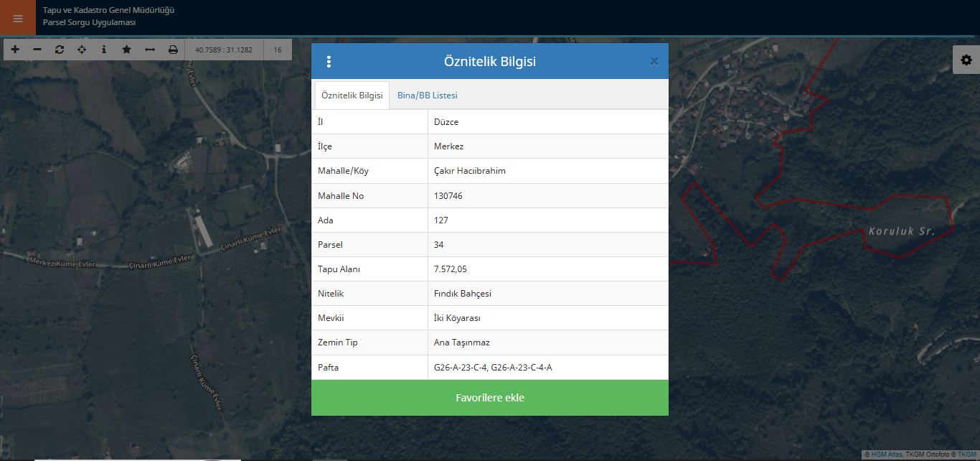980x461 pixels.
Task: Zoom out with the minus tool
Action: pyautogui.click(x=37, y=50)
